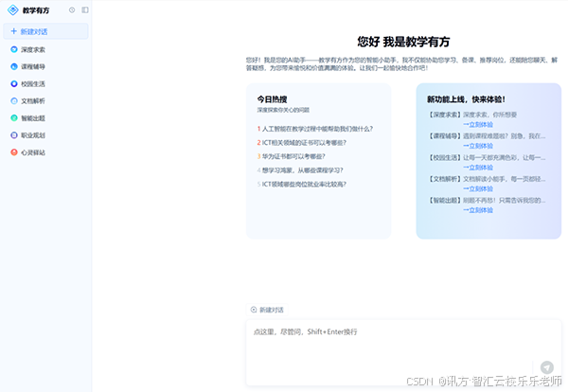The height and width of the screenshot is (392, 568).
Task: Click the send arrow button
Action: [x=547, y=367]
